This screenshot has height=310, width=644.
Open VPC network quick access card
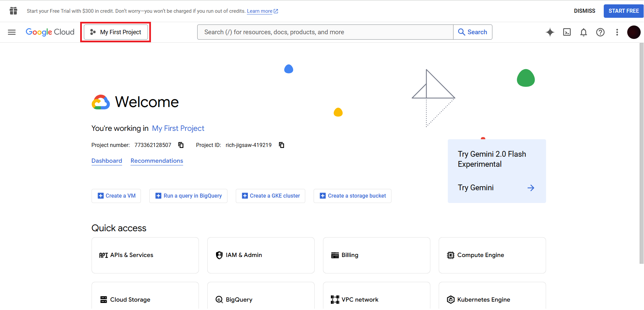tap(377, 296)
